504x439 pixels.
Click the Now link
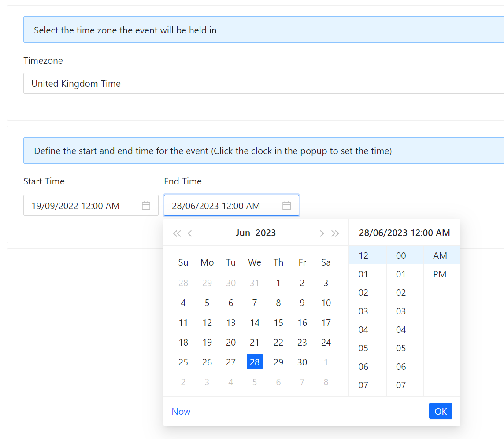tap(181, 412)
